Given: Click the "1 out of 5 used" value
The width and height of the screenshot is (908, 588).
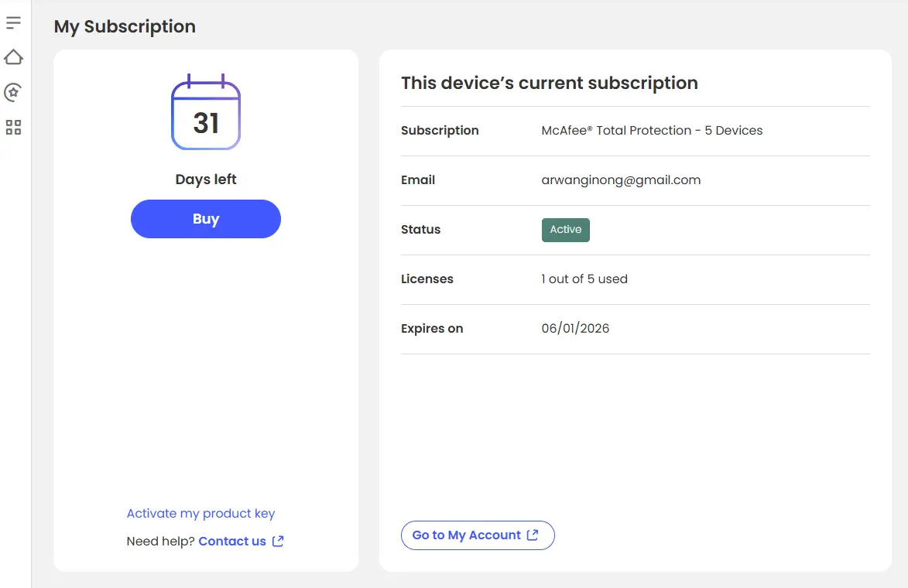Looking at the screenshot, I should point(584,279).
